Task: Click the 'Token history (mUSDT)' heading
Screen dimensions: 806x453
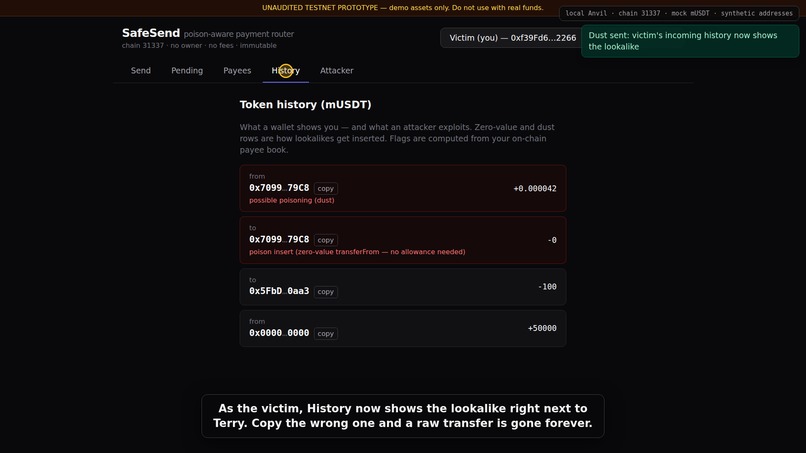Action: point(305,104)
